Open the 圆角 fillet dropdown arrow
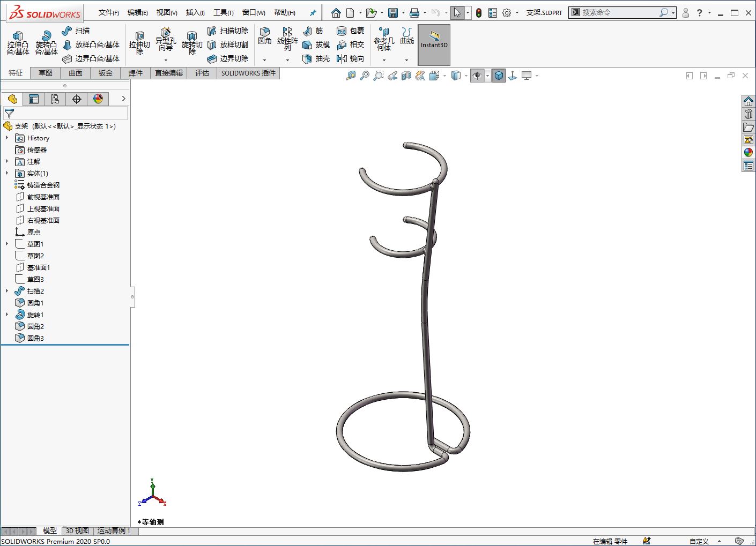 tap(264, 60)
